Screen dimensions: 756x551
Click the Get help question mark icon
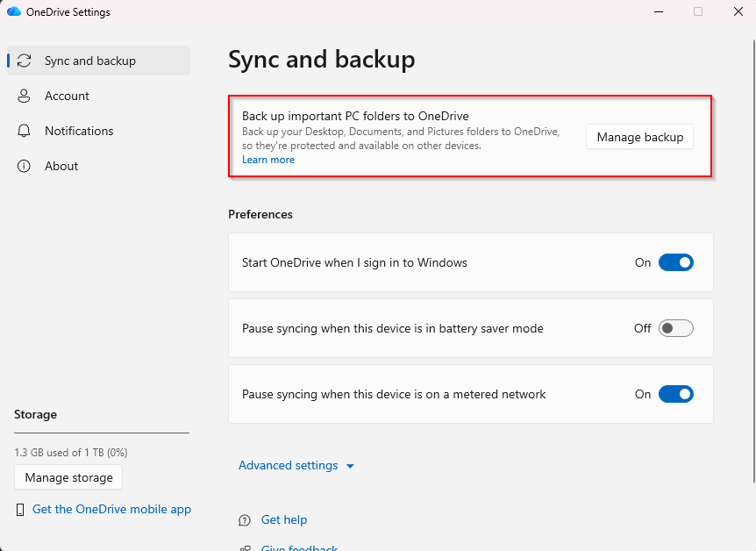pyautogui.click(x=246, y=520)
